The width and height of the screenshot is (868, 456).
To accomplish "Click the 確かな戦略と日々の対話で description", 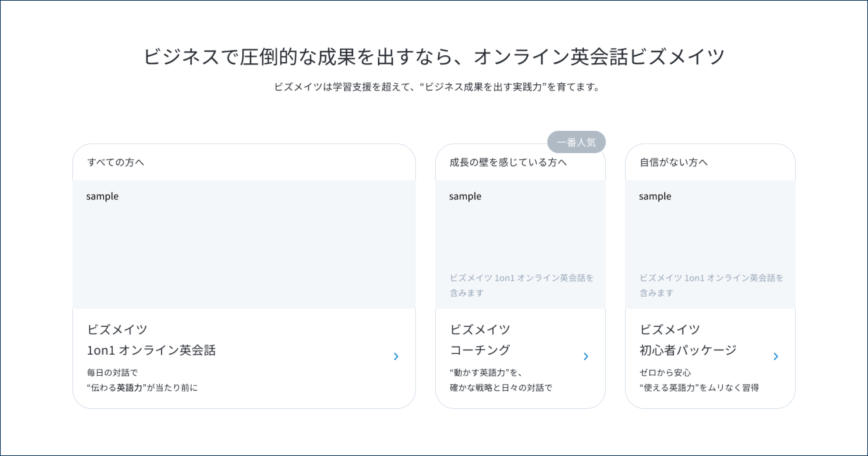I will tap(501, 388).
